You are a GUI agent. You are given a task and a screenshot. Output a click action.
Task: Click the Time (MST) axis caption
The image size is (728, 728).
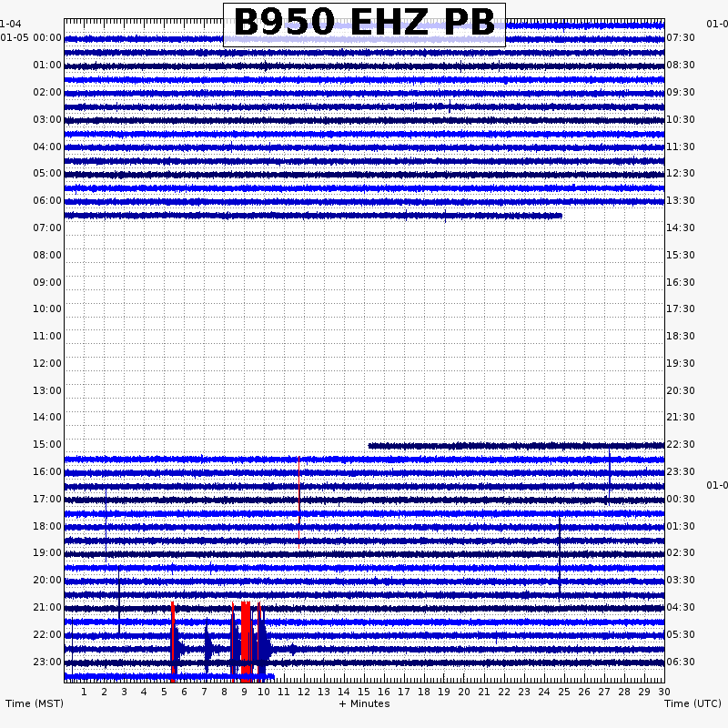(35, 703)
